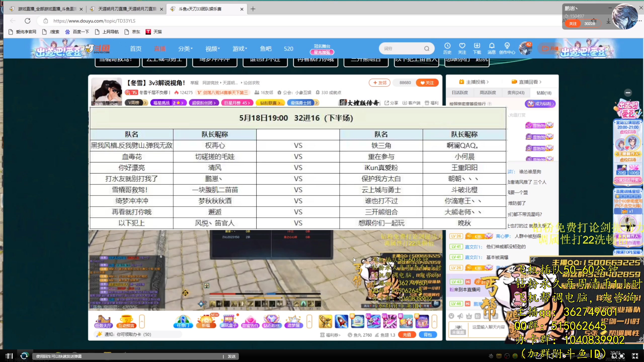Send the red rocket gift on blue background
Screen dimensions: 644x362
pos(341,321)
